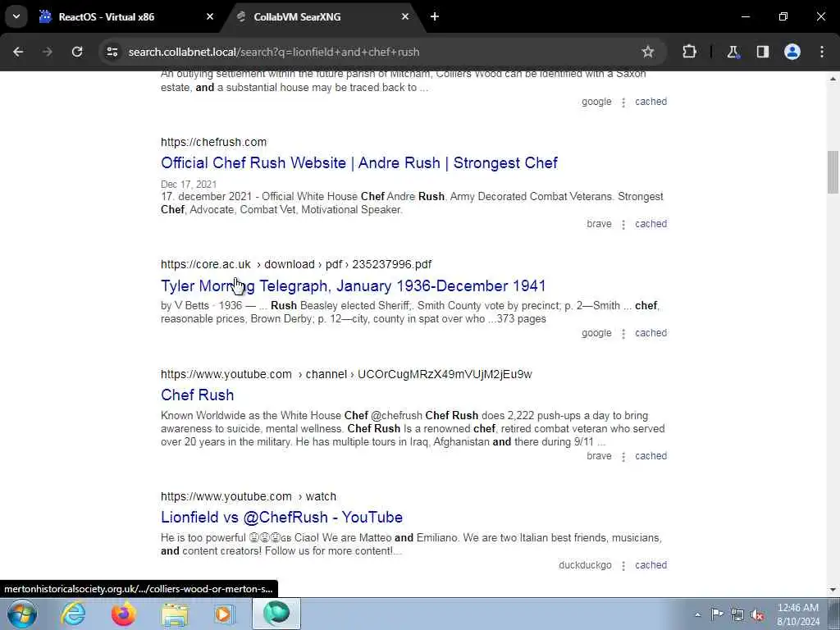Open cached link for Chef Rush channel

(651, 456)
